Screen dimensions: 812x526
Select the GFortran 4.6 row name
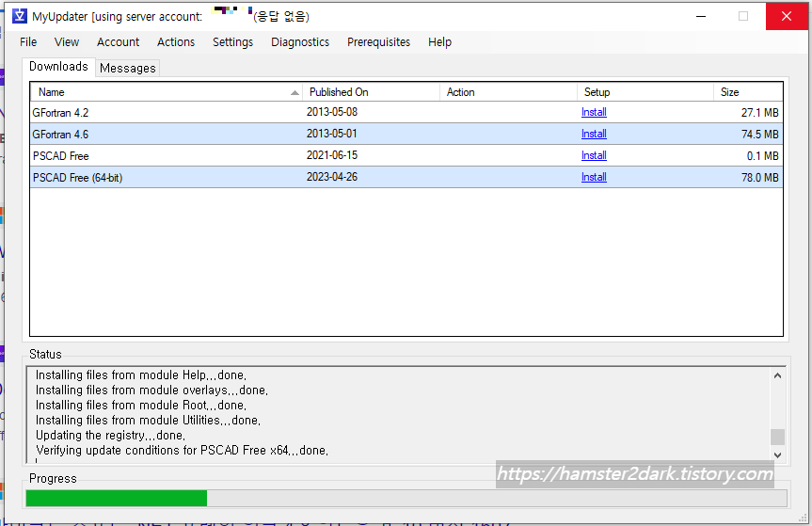pos(60,135)
